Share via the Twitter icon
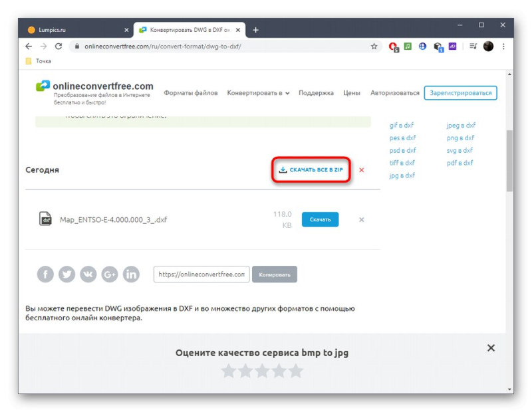The image size is (532, 412). (66, 274)
